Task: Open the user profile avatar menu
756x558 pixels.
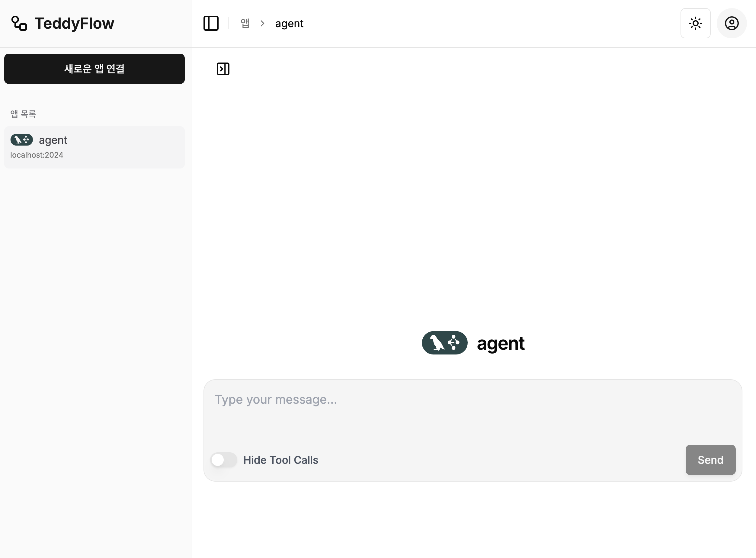Action: 731,23
